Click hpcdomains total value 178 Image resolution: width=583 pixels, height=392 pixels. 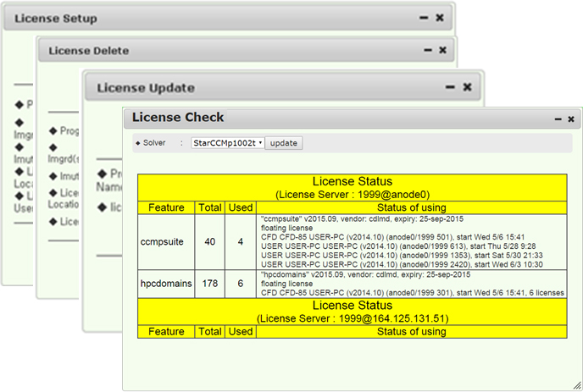pyautogui.click(x=209, y=284)
